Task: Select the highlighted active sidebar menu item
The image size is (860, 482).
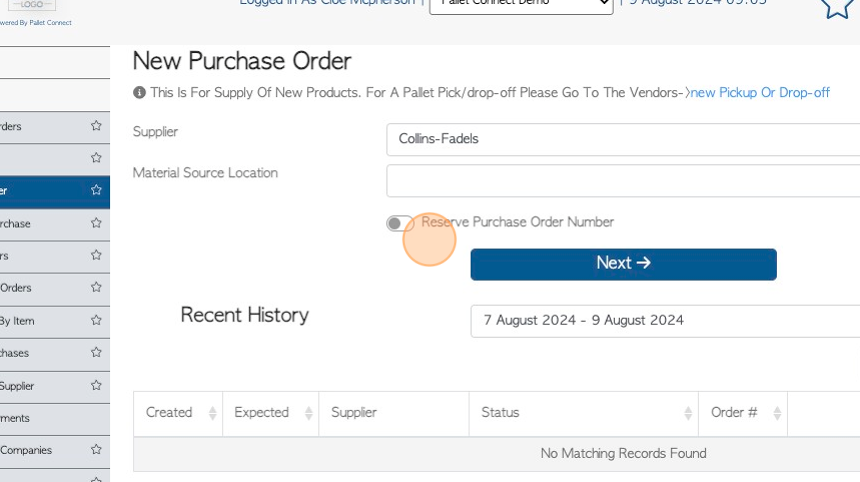Action: point(55,192)
